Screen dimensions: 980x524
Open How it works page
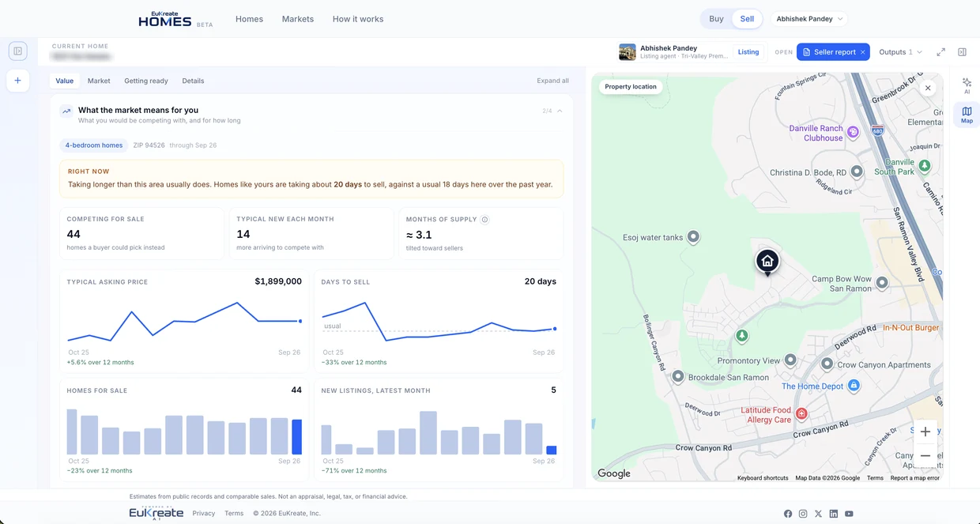click(358, 19)
